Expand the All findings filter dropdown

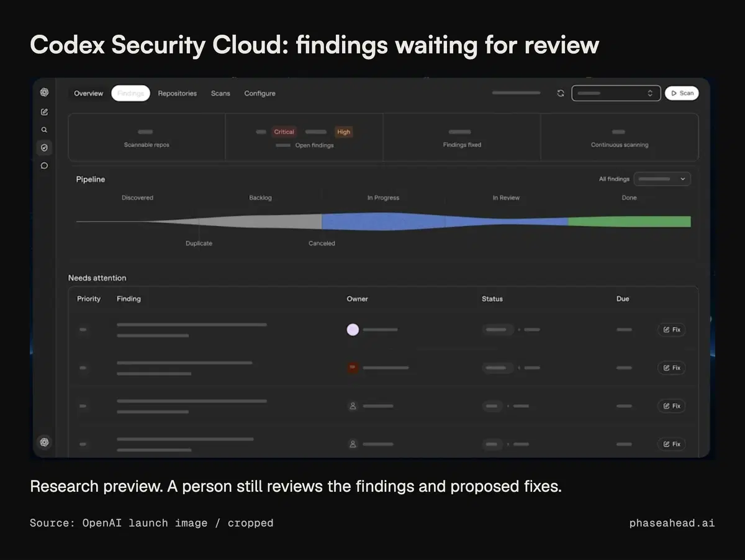pos(662,179)
